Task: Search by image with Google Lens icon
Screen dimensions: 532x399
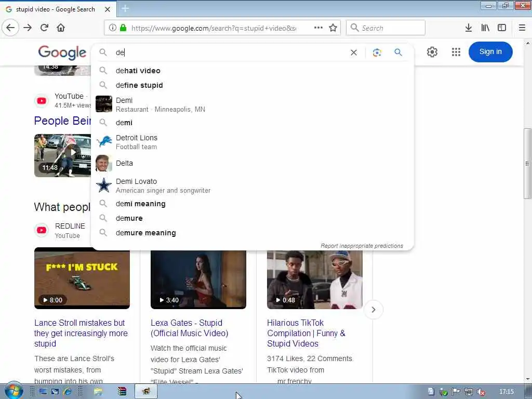Action: click(x=377, y=52)
